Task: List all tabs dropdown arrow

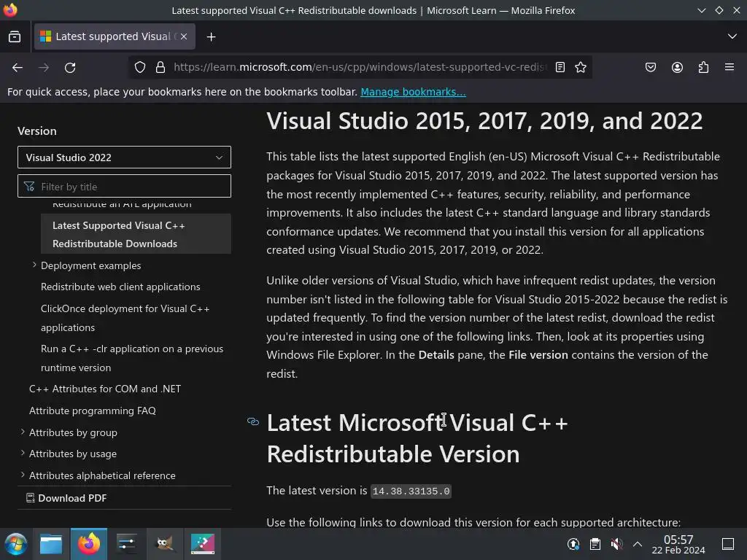Action: (732, 36)
